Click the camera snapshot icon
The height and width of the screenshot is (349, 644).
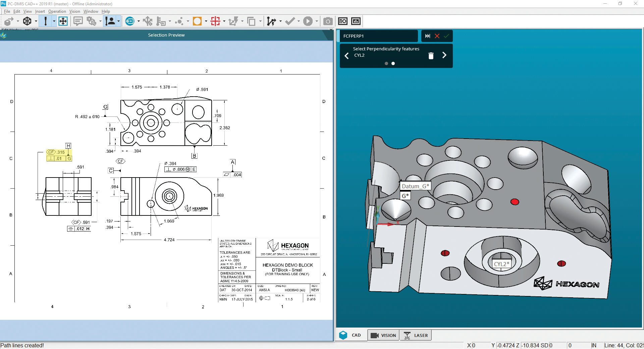coord(328,21)
